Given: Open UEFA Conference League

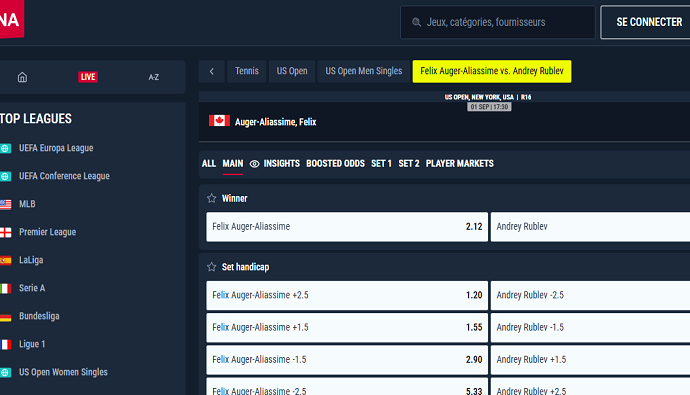Looking at the screenshot, I should (x=64, y=176).
